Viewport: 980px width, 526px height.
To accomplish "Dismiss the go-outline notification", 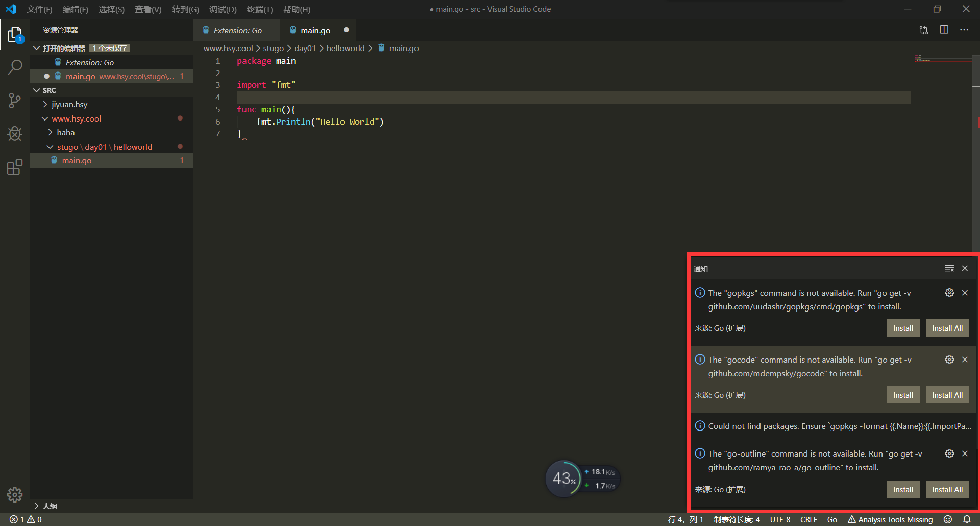I will (x=965, y=453).
